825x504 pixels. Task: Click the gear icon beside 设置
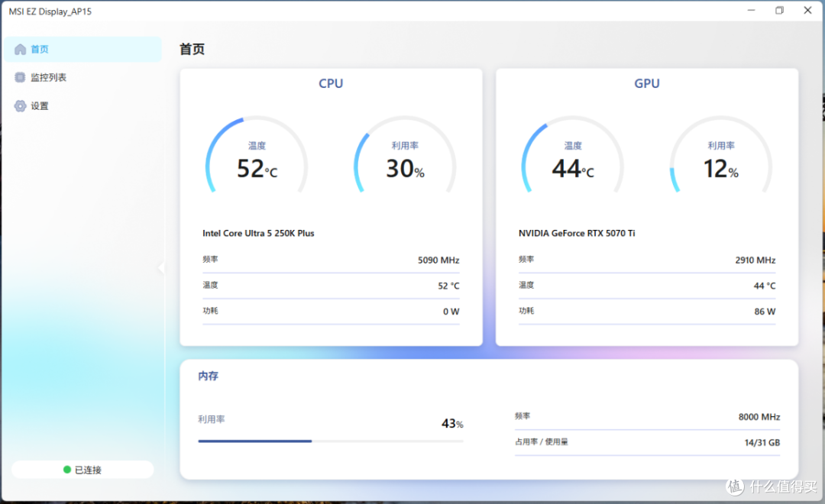[20, 105]
